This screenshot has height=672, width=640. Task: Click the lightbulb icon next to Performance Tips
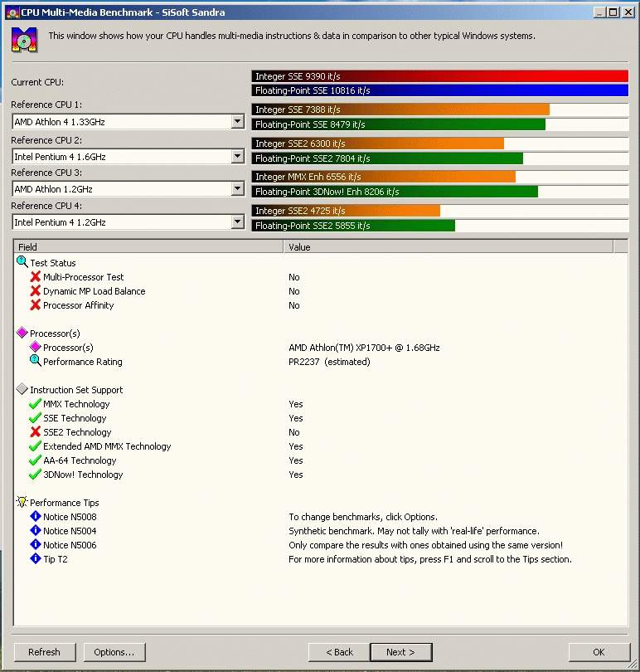(22, 503)
